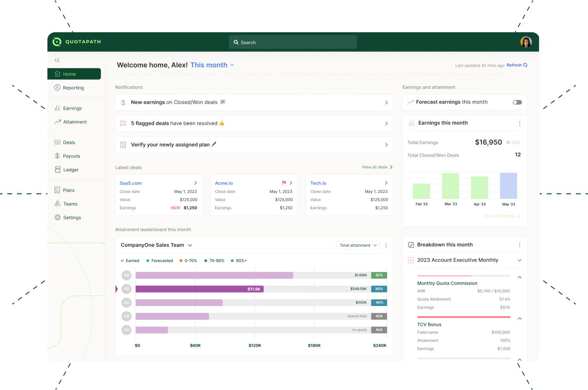Click the forecast trend line icon
The height and width of the screenshot is (390, 588).
click(411, 102)
